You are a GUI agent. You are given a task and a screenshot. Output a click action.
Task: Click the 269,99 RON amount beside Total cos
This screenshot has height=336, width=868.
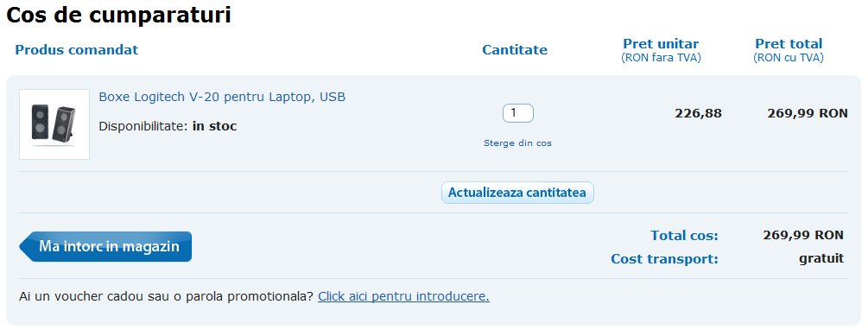(803, 235)
